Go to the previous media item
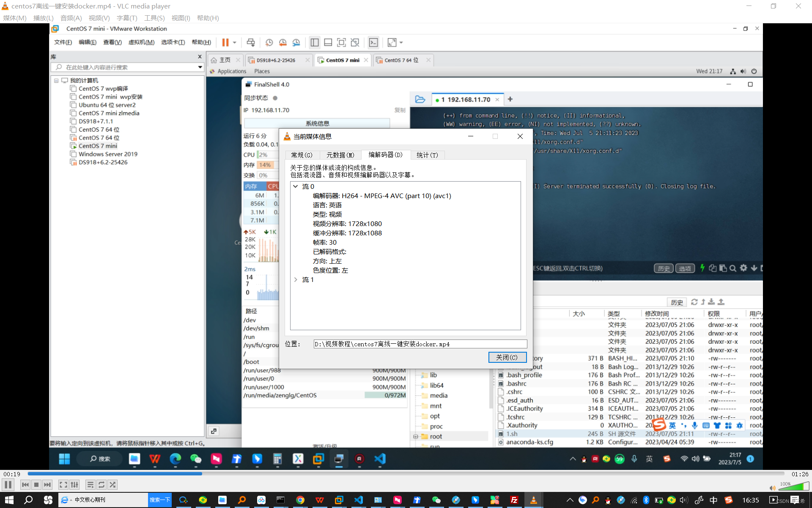The height and width of the screenshot is (508, 812). [25, 485]
